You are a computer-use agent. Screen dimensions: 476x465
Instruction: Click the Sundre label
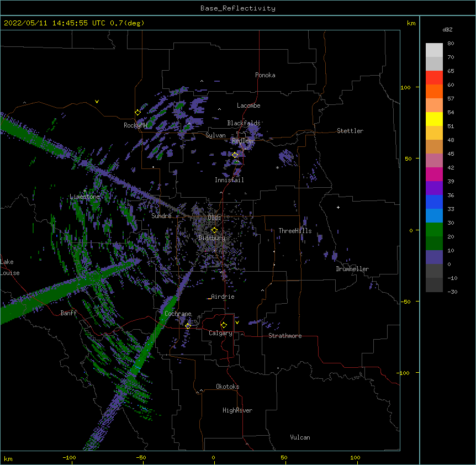point(161,216)
